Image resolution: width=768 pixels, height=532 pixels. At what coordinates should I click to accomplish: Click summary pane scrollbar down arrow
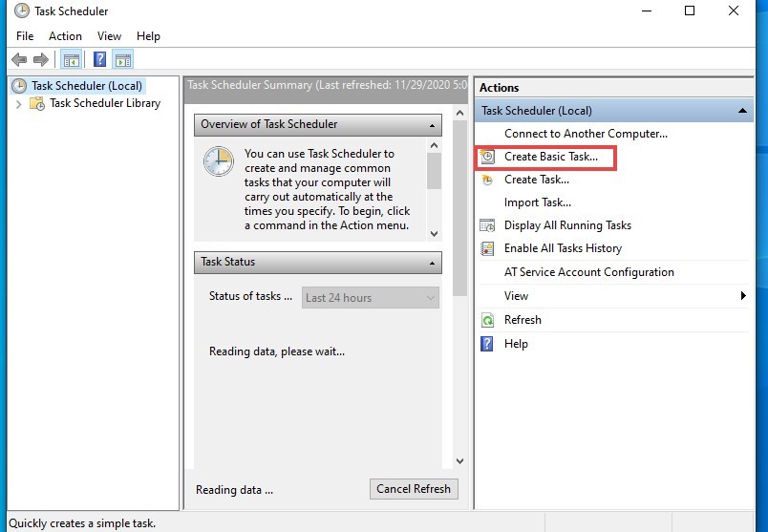pos(459,461)
